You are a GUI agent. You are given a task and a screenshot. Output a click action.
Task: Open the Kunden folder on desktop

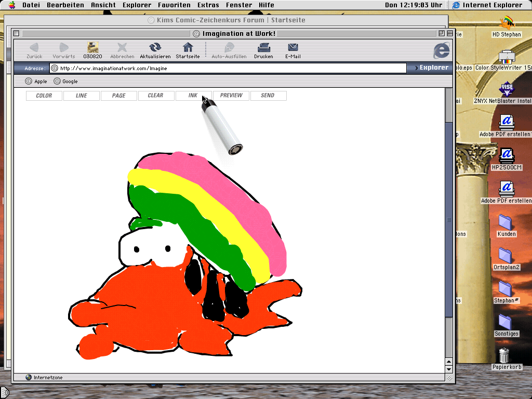click(506, 222)
